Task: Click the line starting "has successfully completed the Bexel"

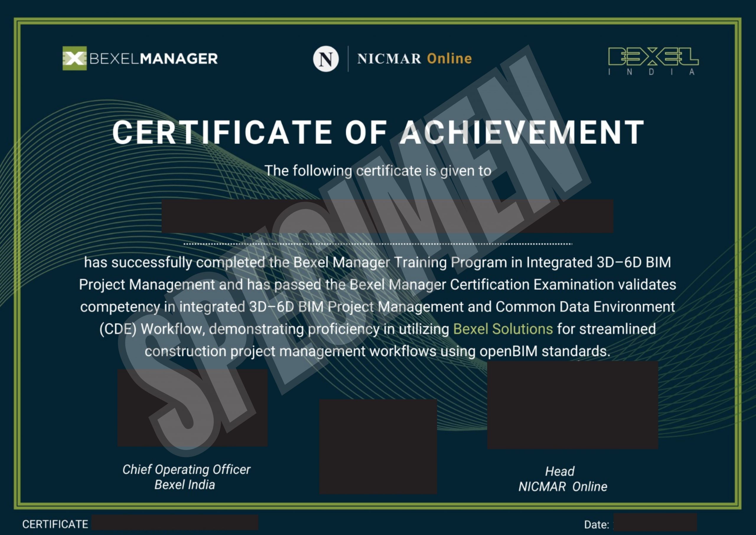Action: pos(378,263)
